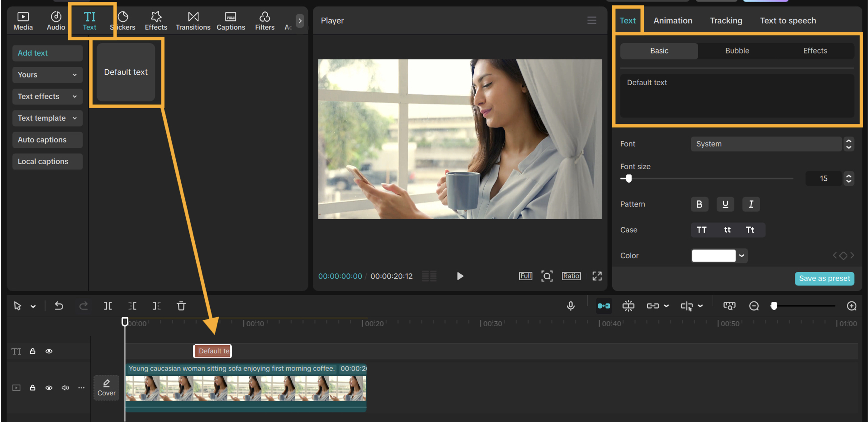Select the Split clip tool

click(108, 306)
